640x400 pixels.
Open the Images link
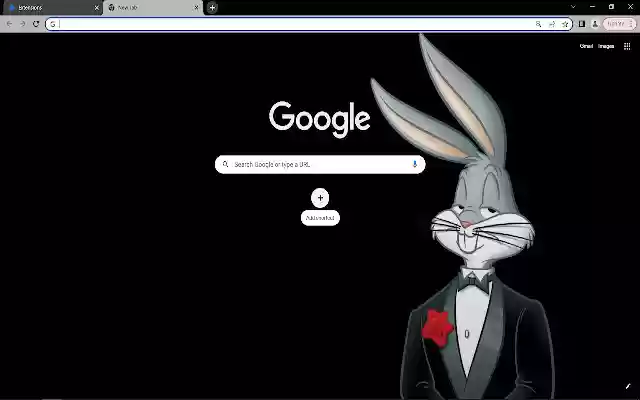(606, 46)
